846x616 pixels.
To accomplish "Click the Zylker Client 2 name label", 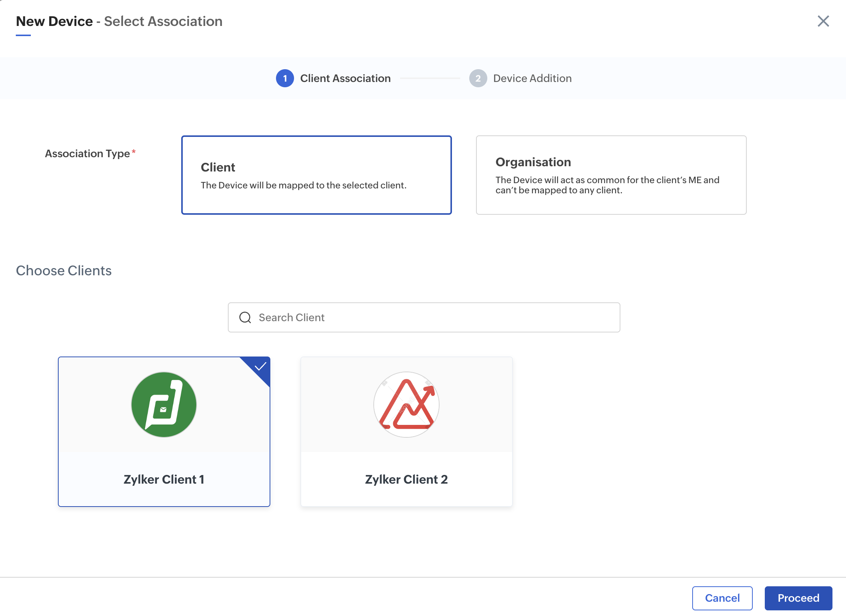I will click(406, 479).
